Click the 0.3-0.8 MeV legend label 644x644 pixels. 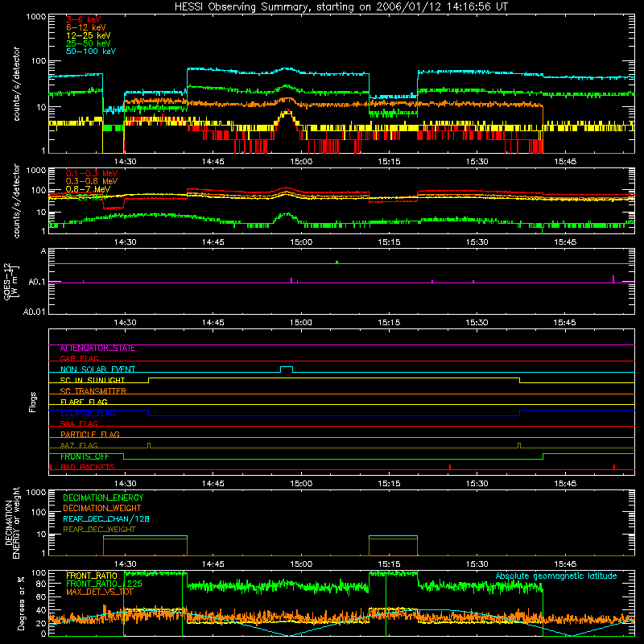pos(91,181)
